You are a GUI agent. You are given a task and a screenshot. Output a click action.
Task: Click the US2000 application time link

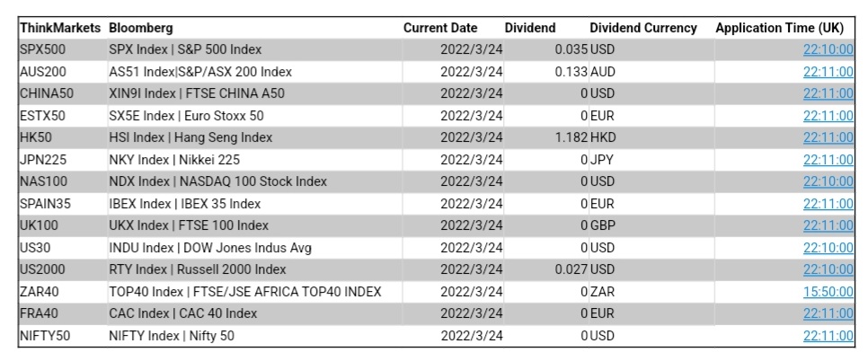point(828,269)
